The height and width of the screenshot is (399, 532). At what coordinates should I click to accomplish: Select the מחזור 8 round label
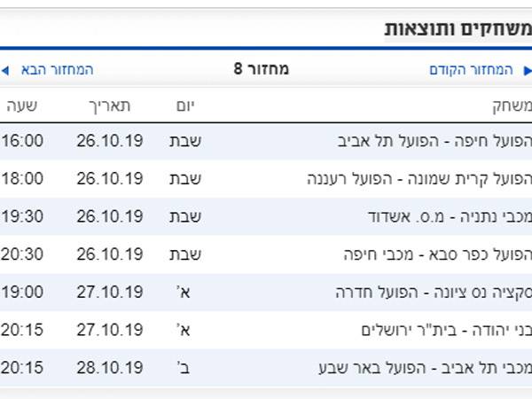click(261, 69)
